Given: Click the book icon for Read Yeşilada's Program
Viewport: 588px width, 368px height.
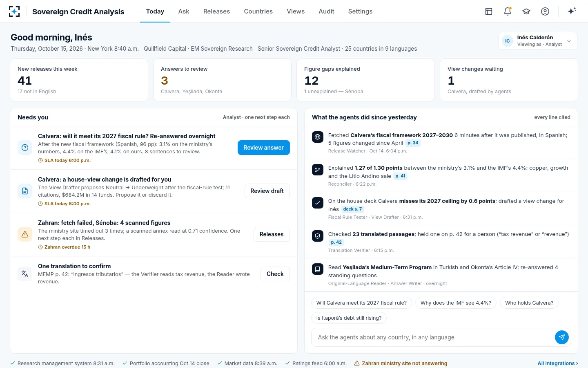Looking at the screenshot, I should pos(318,269).
